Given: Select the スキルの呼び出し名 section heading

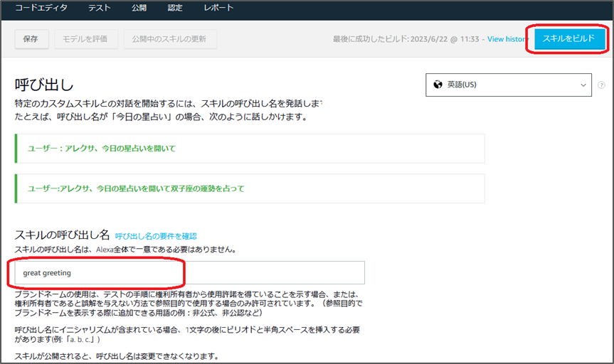Looking at the screenshot, I should (x=62, y=235).
